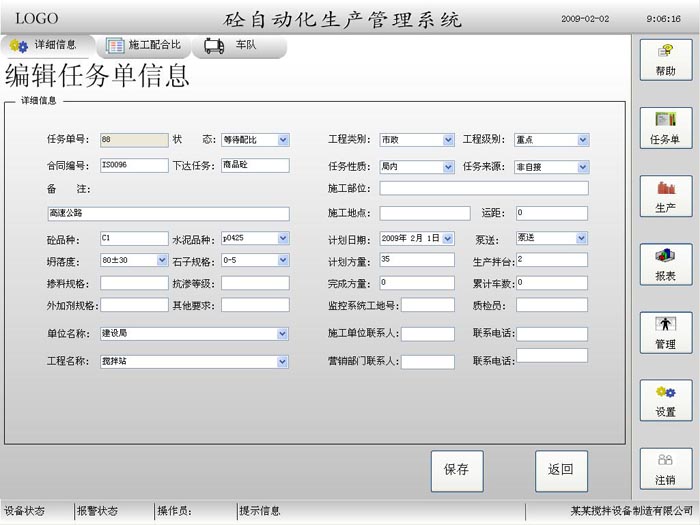Expand the 泵送 pumping dropdown
Viewport: 700px width, 525px height.
tap(582, 238)
